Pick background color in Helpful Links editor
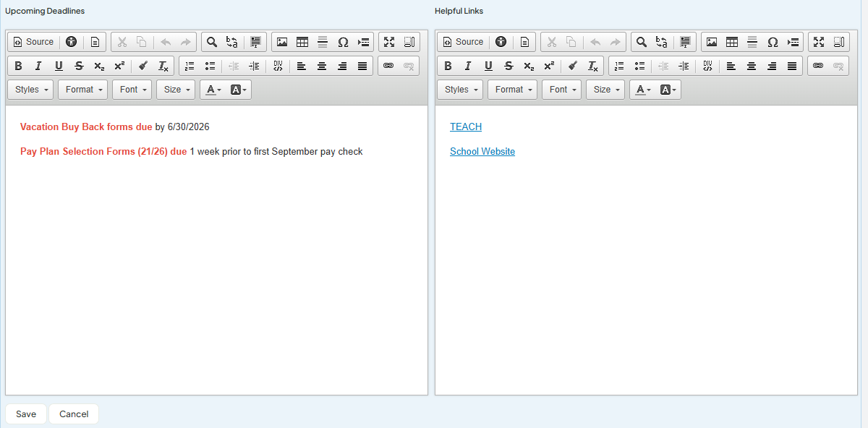 point(668,90)
